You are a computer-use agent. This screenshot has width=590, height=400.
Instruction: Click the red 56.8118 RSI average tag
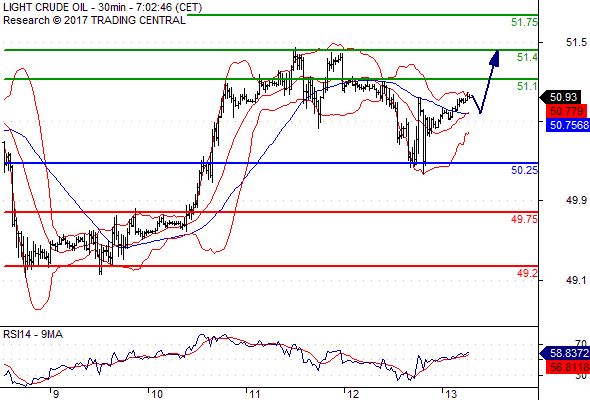(568, 367)
